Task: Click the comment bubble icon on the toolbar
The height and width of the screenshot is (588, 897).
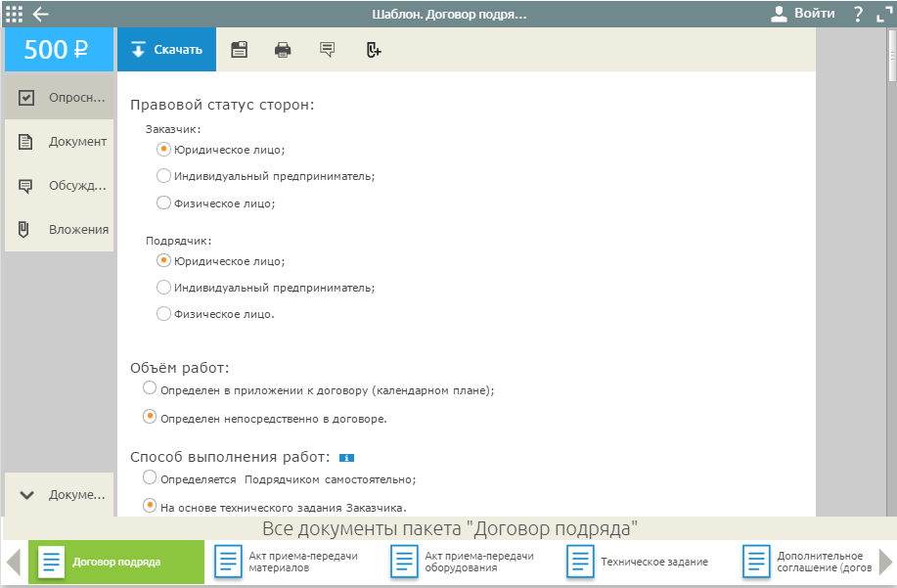Action: [327, 49]
